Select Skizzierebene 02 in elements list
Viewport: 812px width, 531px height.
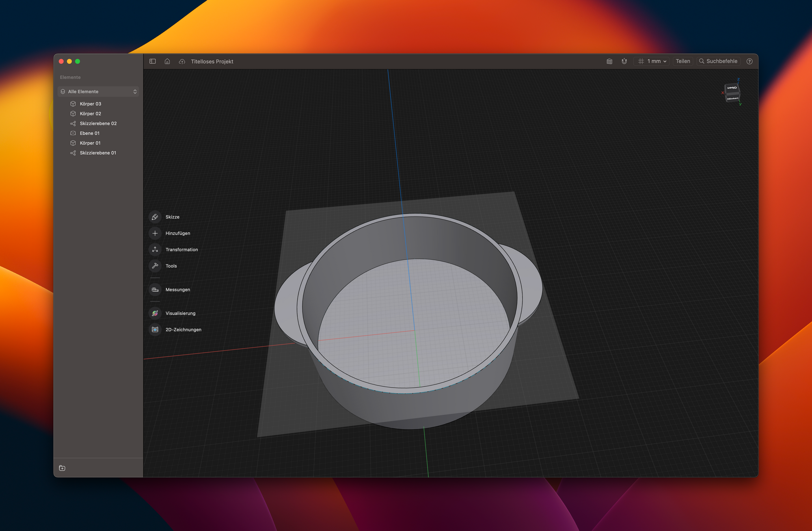coord(97,123)
